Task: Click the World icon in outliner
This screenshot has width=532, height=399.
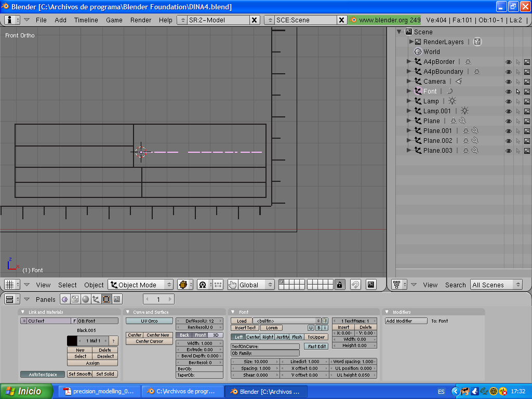Action: (x=418, y=52)
